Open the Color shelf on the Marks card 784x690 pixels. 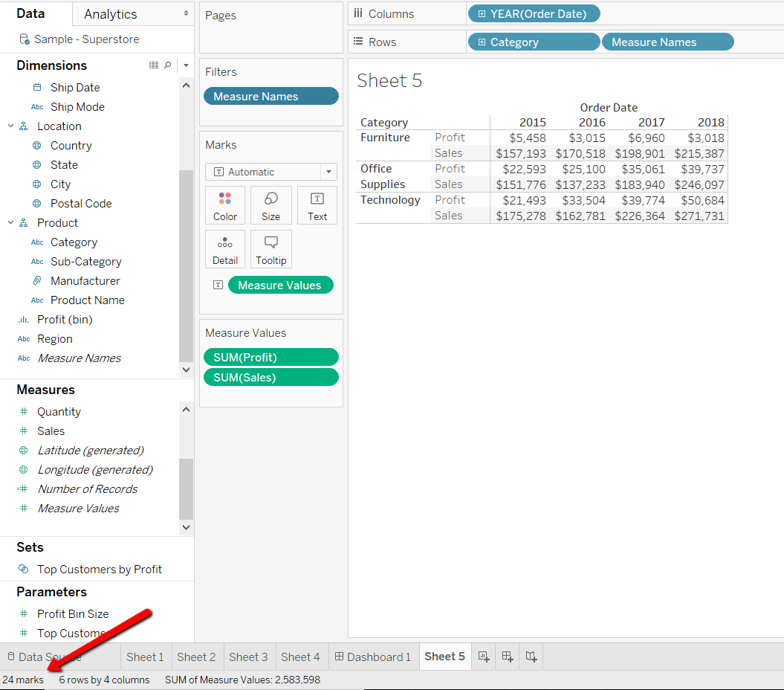(224, 205)
